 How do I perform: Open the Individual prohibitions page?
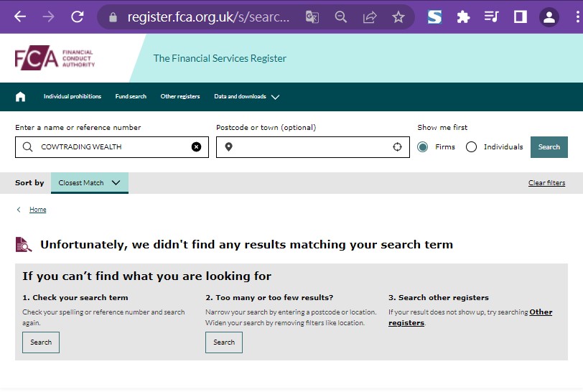click(x=73, y=97)
